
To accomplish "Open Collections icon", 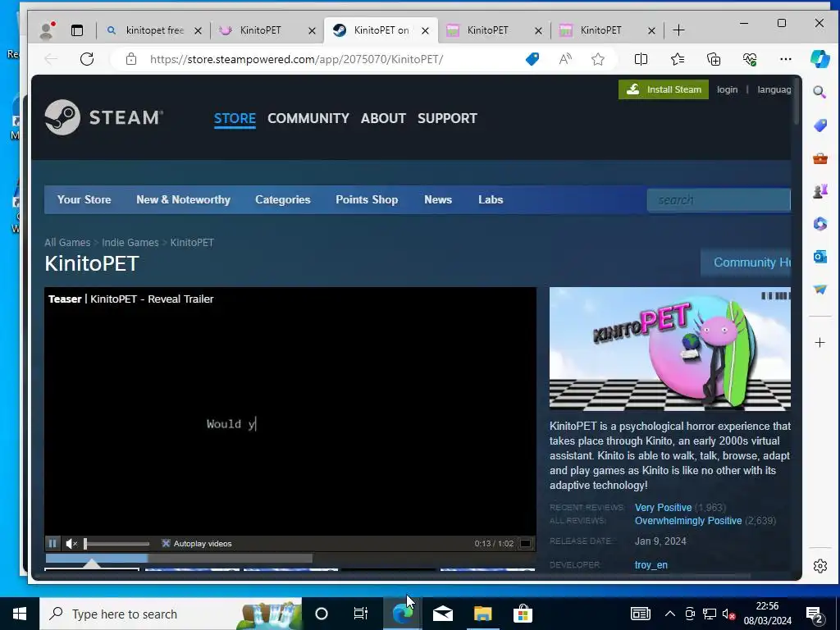I will pyautogui.click(x=714, y=59).
